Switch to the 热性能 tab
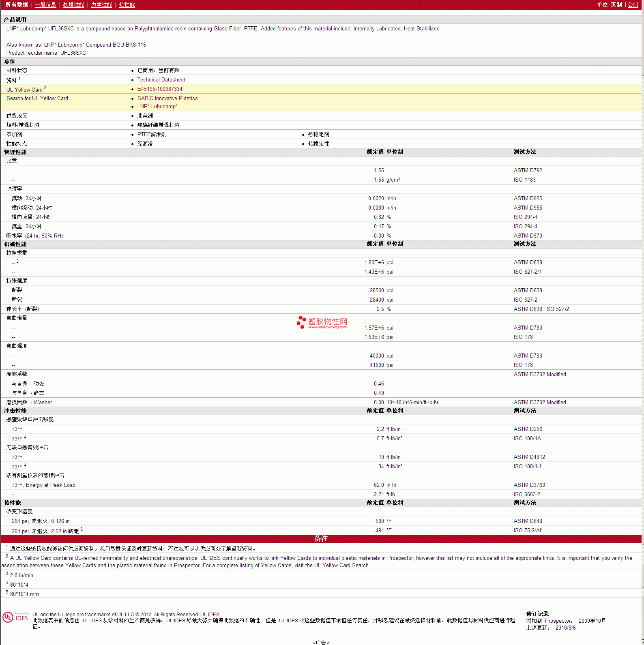The width and height of the screenshot is (644, 645). pos(127,5)
